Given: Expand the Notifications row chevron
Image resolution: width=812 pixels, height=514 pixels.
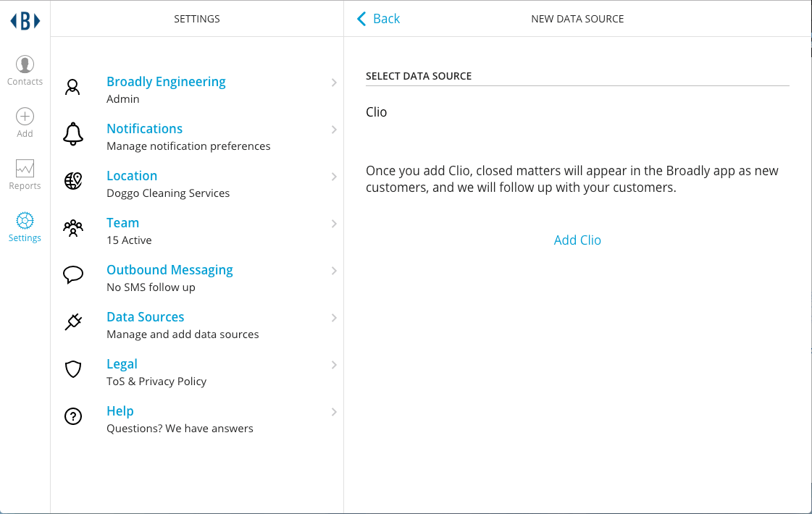Looking at the screenshot, I should point(334,130).
